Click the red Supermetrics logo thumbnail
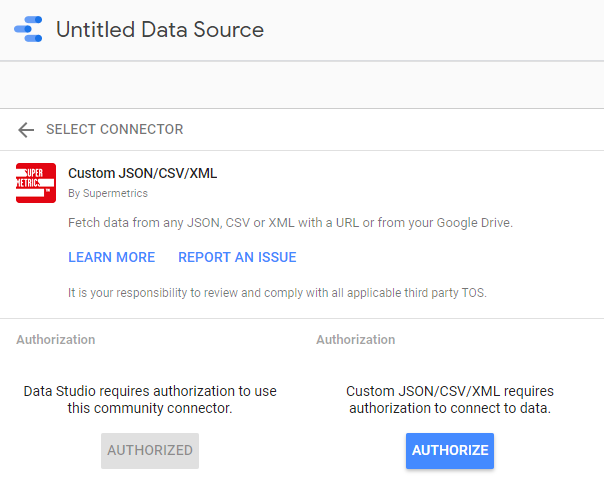604x488 pixels. coord(36,183)
